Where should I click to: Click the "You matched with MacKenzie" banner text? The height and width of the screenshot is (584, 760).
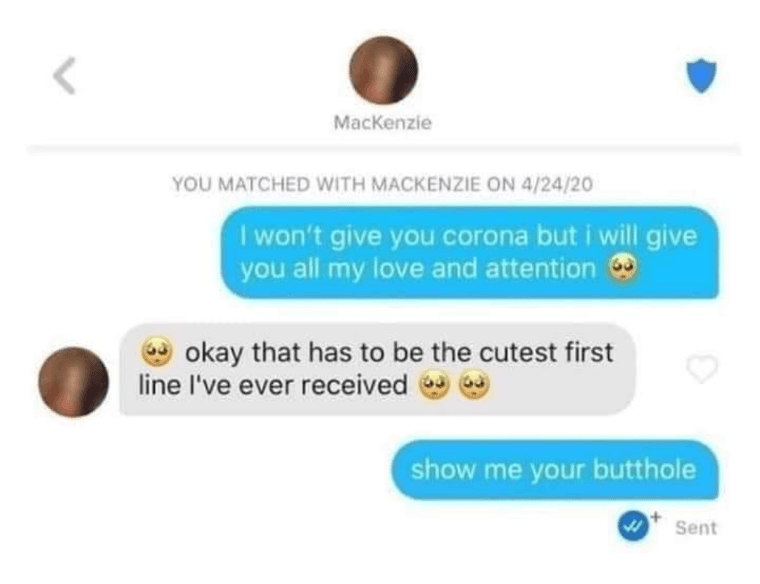coord(382,184)
